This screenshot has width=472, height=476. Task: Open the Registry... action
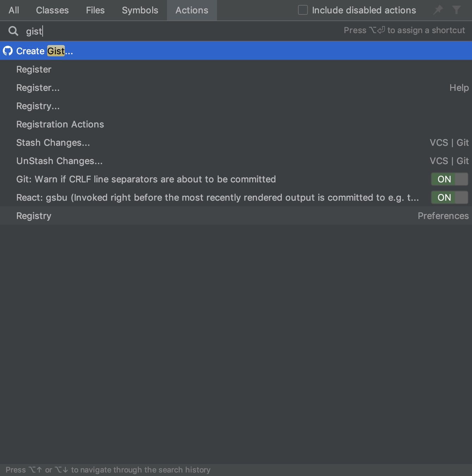(38, 106)
